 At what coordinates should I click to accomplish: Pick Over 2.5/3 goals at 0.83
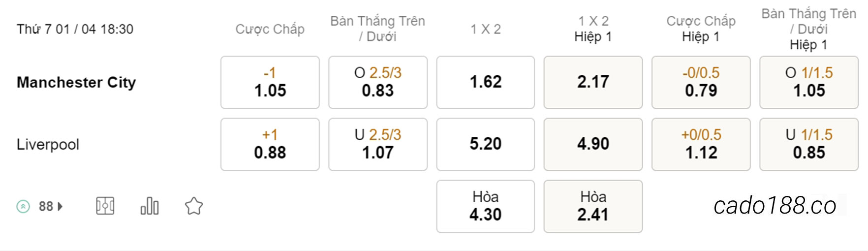(x=378, y=82)
